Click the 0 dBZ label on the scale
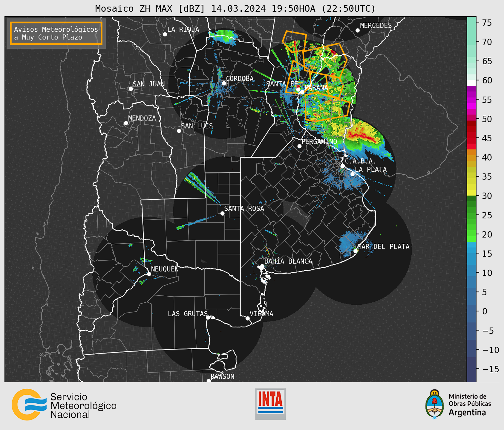The image size is (504, 430). point(485,311)
